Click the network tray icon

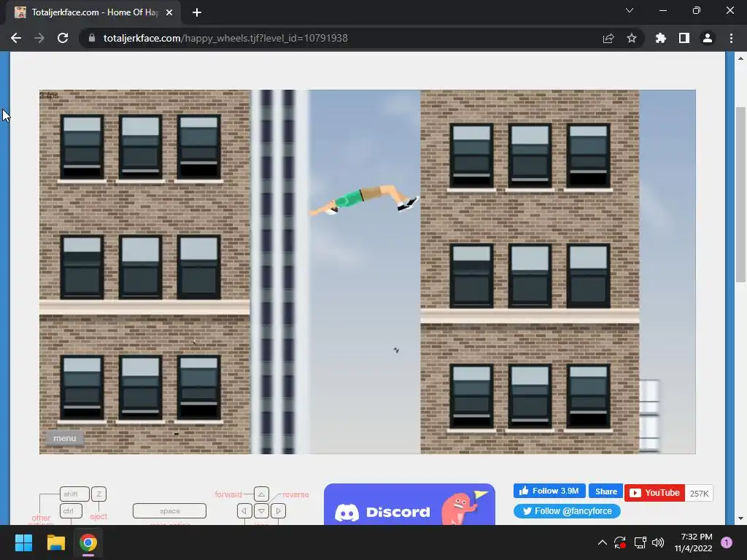(640, 542)
